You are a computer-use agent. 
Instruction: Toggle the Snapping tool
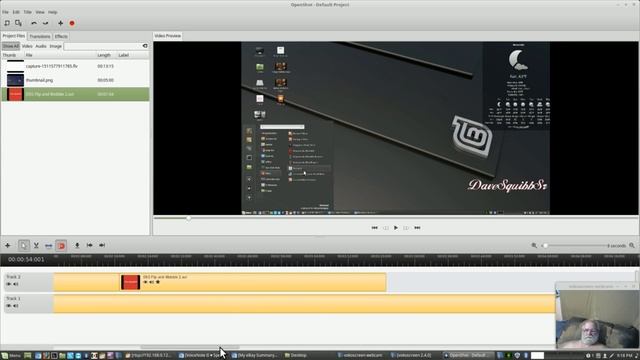point(61,245)
